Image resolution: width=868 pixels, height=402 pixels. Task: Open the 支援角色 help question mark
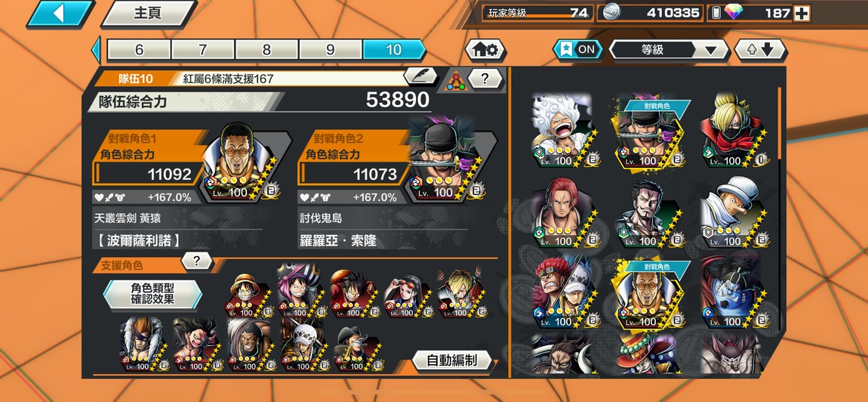pos(196,261)
